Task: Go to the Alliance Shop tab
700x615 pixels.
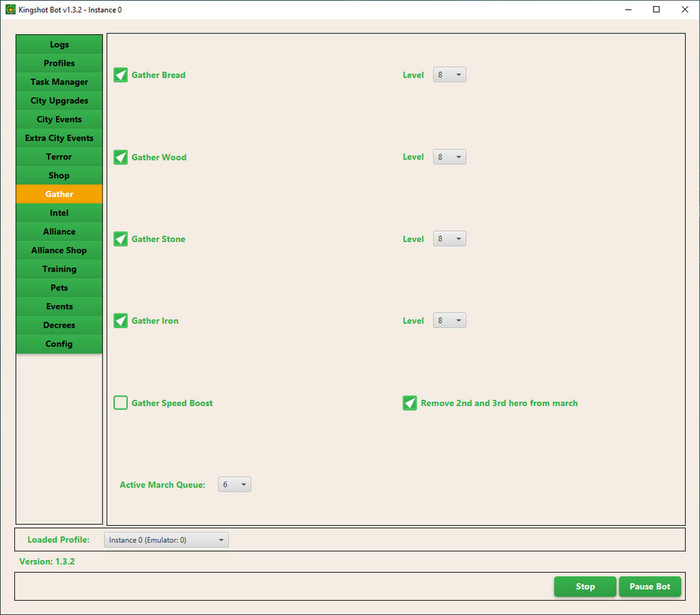Action: pos(59,250)
